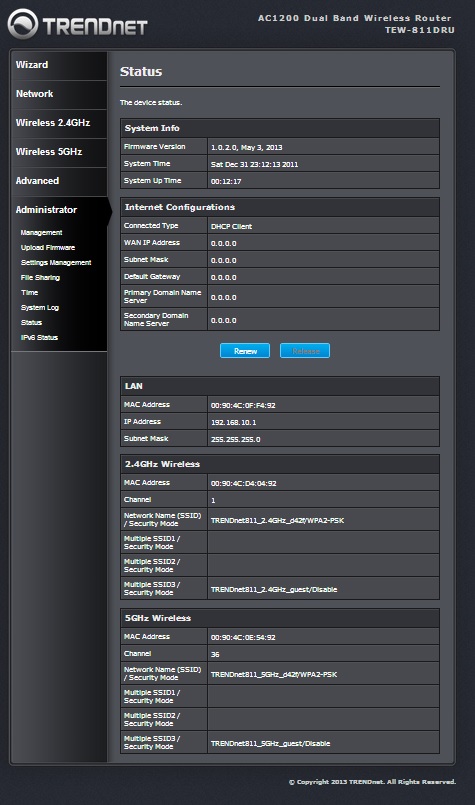Collapse the Administrator menu section
The height and width of the screenshot is (805, 475).
pos(46,209)
